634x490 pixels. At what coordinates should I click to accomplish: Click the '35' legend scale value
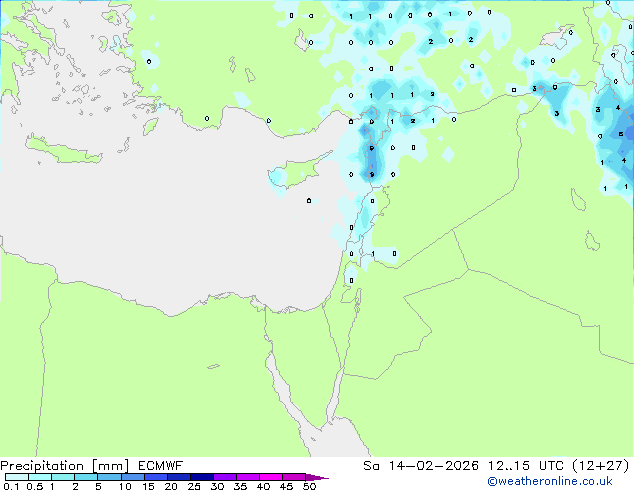point(240,486)
